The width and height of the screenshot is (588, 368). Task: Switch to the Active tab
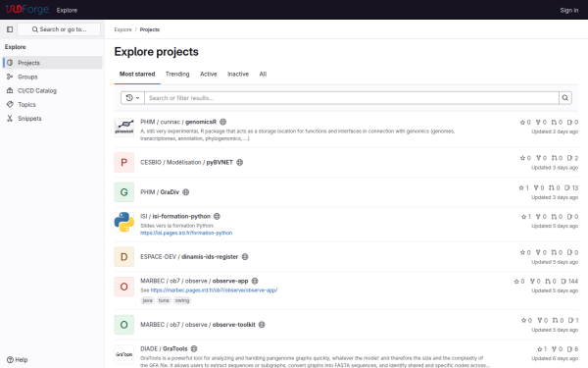pyautogui.click(x=209, y=74)
